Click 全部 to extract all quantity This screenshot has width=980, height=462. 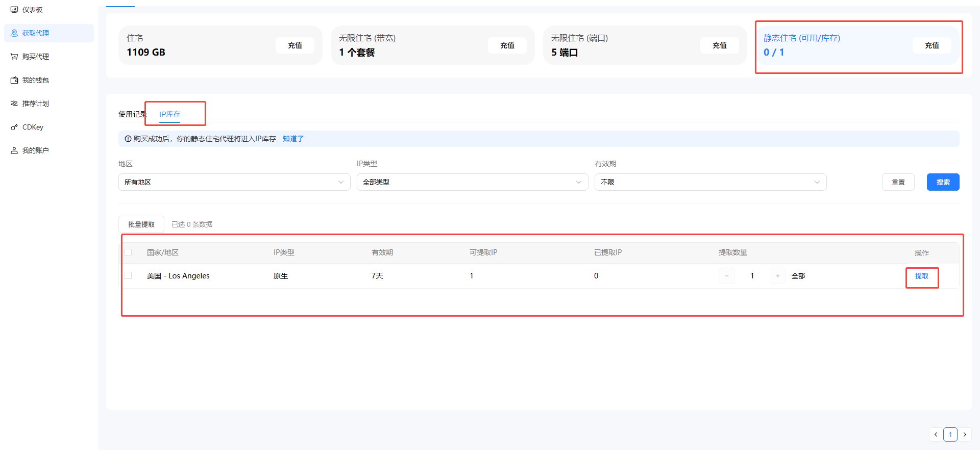(798, 276)
